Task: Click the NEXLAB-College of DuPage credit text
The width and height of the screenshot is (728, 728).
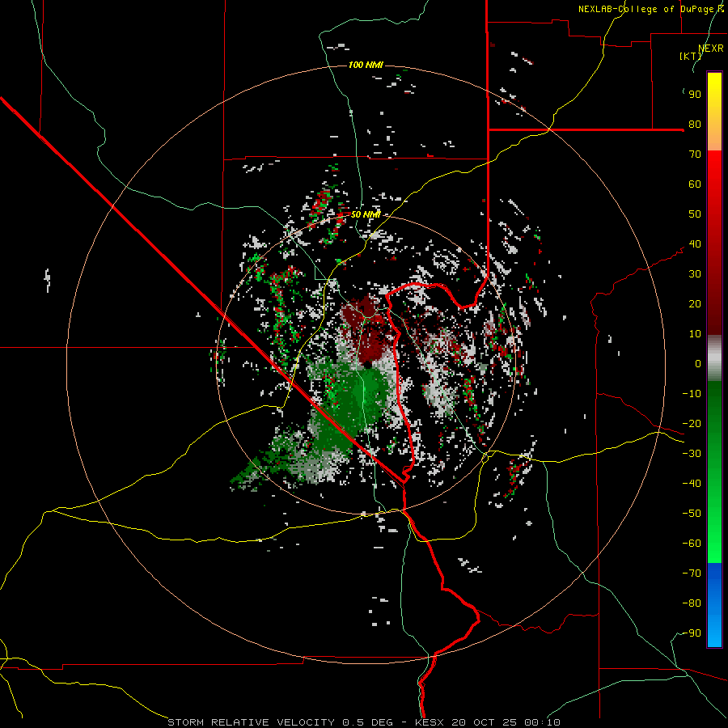Action: click(651, 9)
